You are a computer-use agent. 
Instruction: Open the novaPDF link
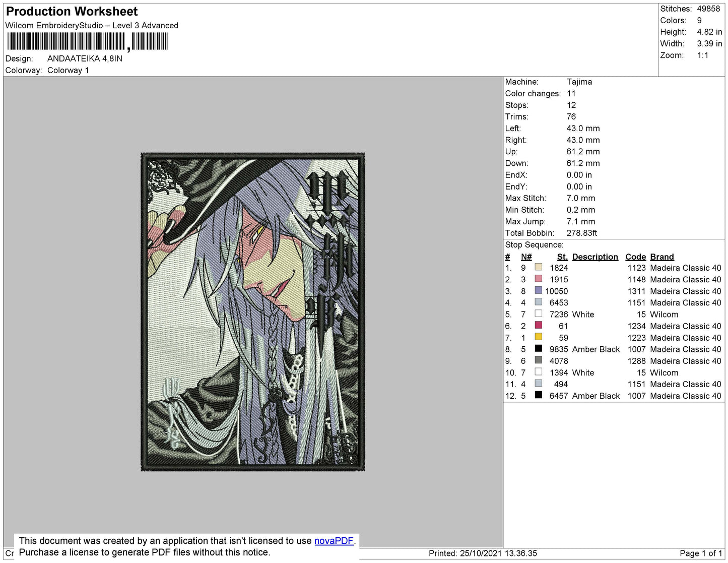334,541
